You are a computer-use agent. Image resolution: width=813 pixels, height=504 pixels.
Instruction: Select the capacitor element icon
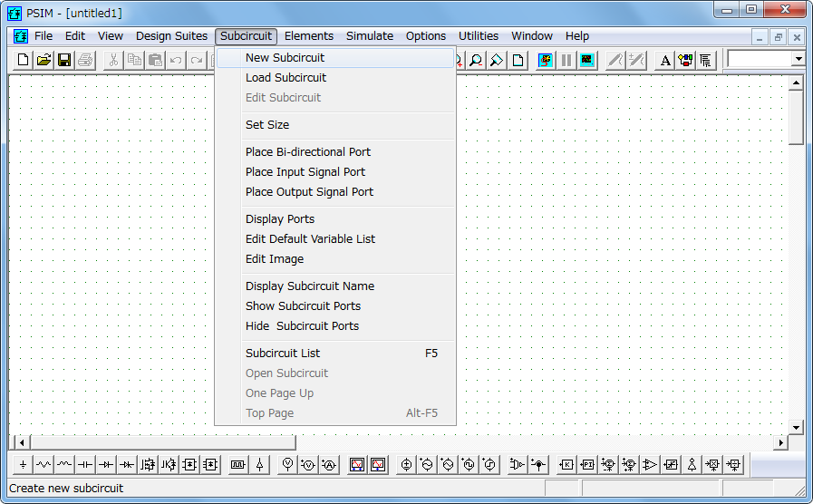coord(85,465)
